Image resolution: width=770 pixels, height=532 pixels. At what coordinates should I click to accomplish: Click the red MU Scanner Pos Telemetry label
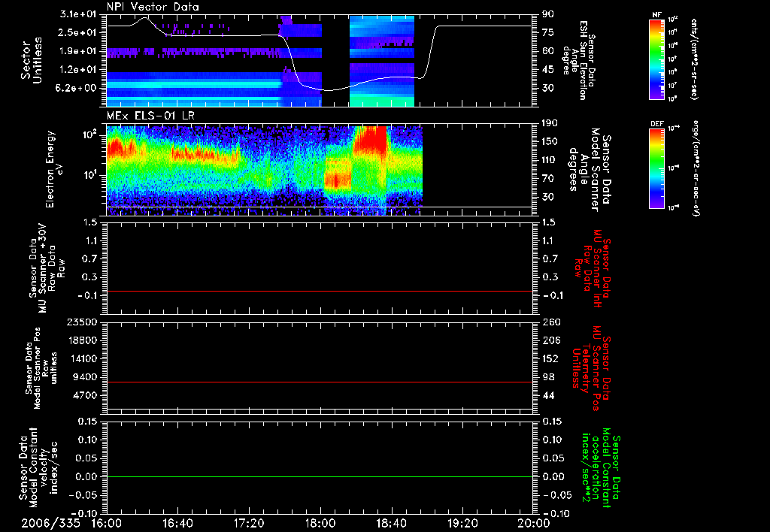(x=592, y=368)
